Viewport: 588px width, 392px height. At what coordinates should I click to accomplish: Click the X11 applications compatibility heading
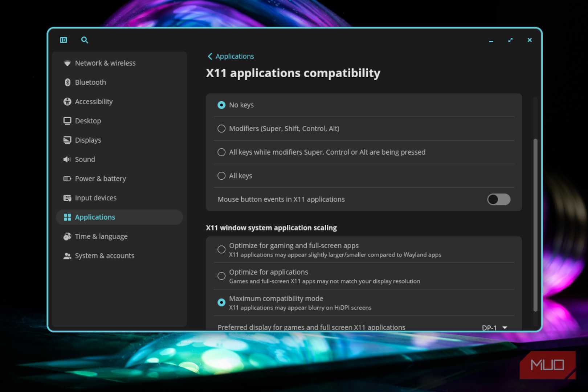(293, 73)
